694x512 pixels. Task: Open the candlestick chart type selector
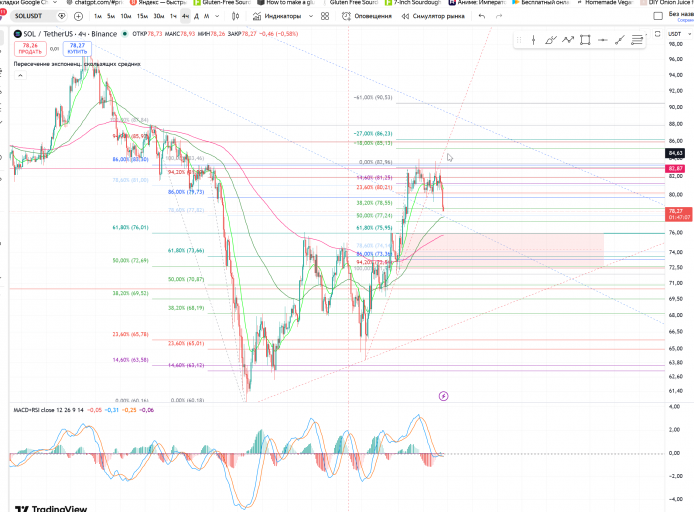[236, 16]
